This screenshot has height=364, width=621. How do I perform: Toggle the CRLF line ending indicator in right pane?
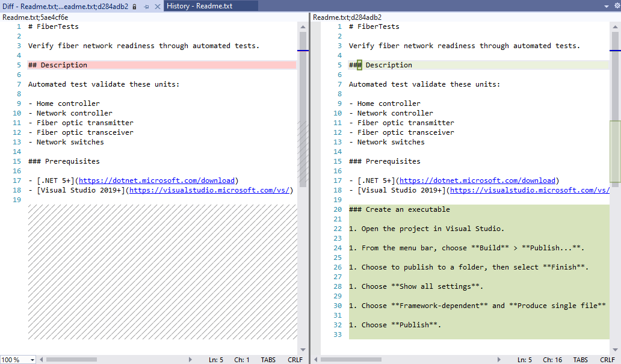[608, 359]
